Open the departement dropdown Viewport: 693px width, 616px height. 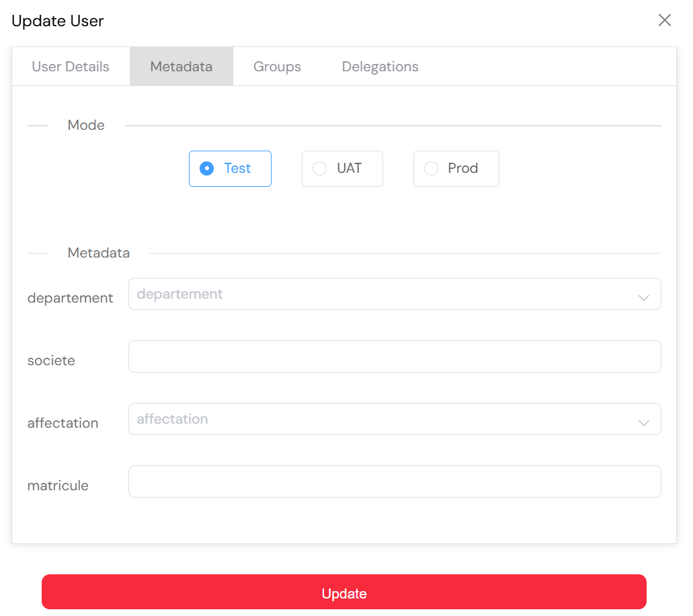[395, 294]
